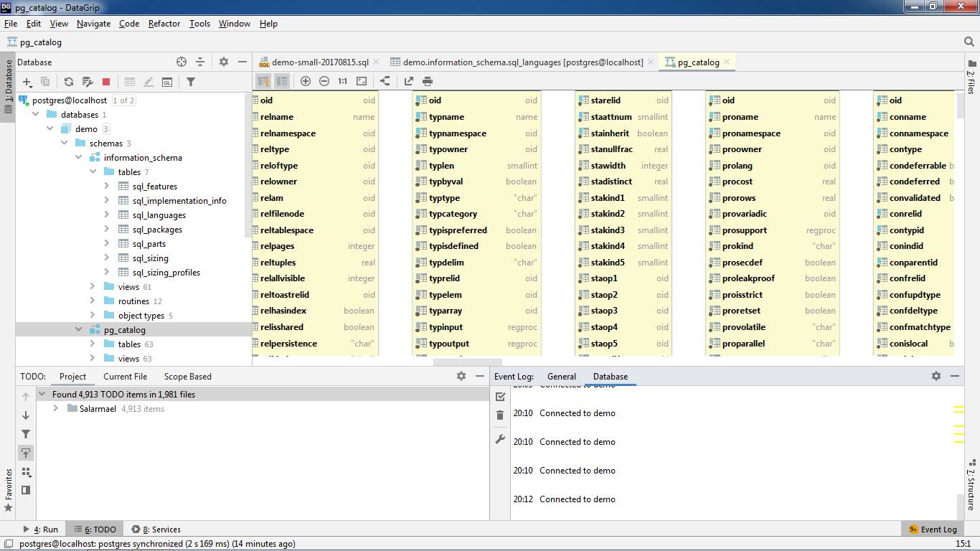Go to the next TODO with the down arrow
980x551 pixels.
coord(26,415)
